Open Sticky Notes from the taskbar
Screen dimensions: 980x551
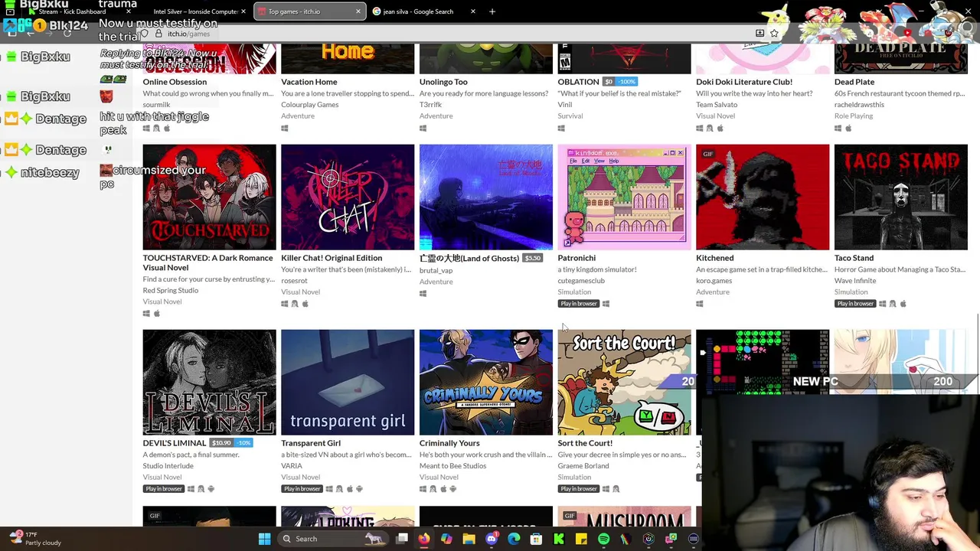tap(581, 539)
